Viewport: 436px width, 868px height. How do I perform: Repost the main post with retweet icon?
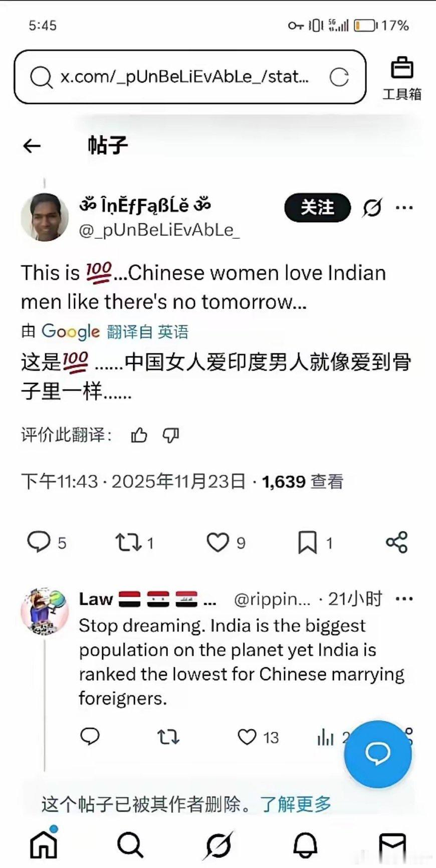(134, 543)
